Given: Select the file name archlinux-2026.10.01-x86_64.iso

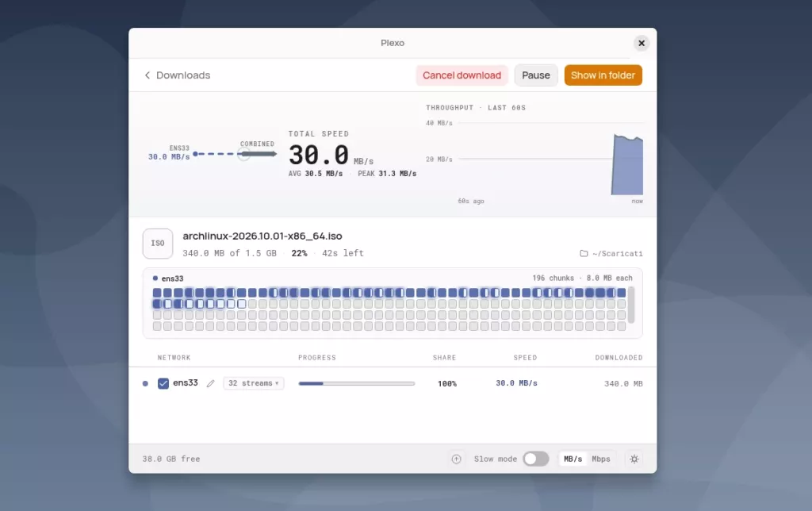Looking at the screenshot, I should click(262, 236).
